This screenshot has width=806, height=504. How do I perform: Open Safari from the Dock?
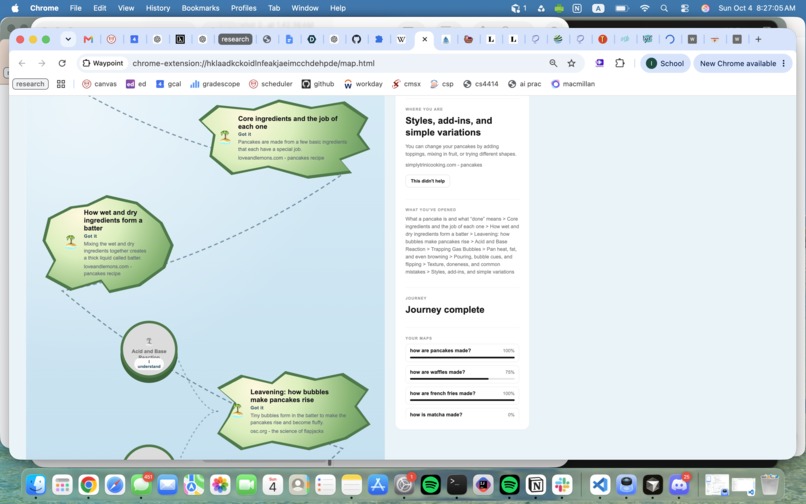[115, 484]
